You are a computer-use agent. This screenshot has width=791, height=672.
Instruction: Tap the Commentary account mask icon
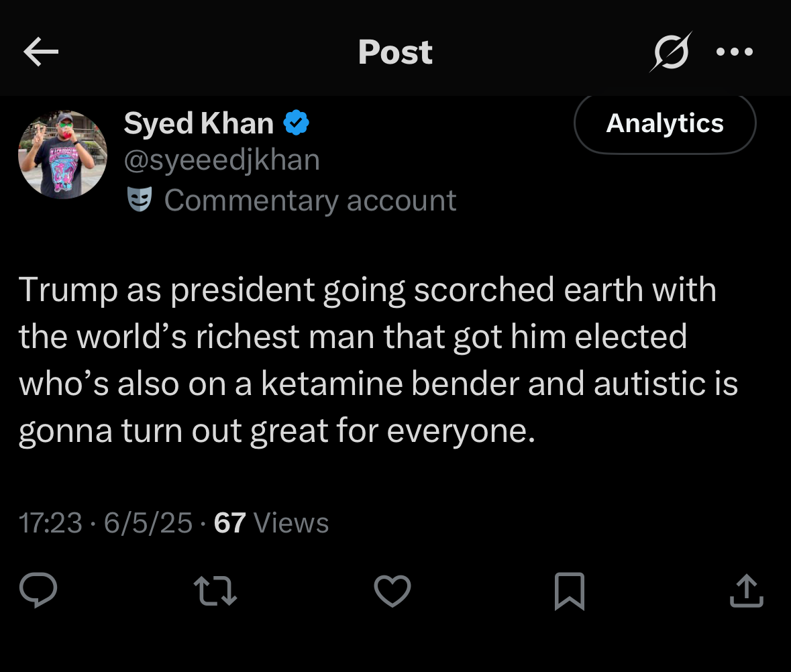140,200
